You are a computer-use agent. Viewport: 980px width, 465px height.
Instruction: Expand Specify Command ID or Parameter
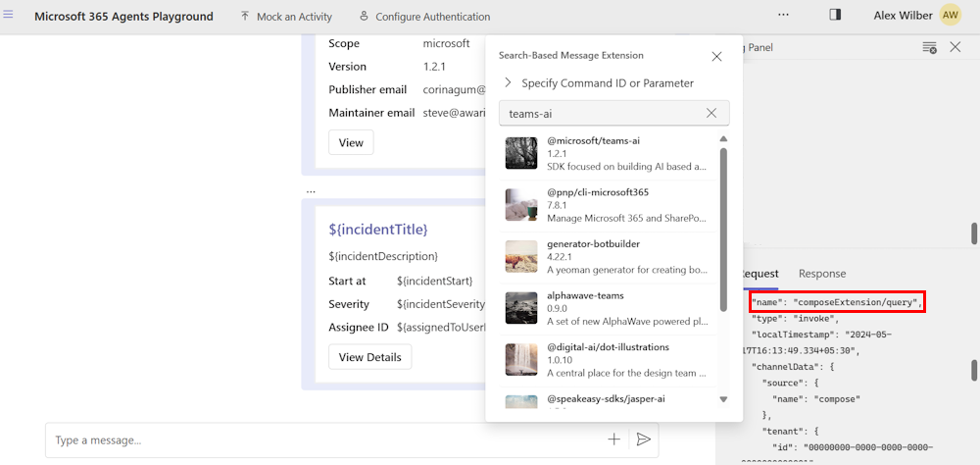(600, 82)
